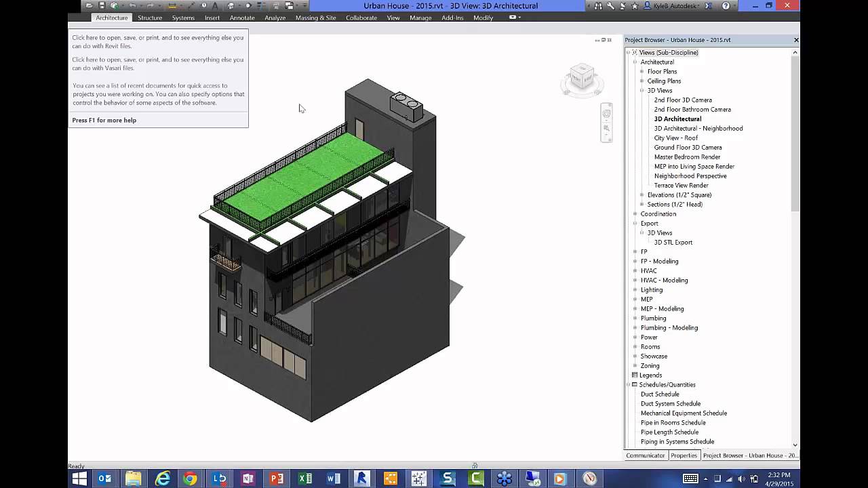Image resolution: width=868 pixels, height=488 pixels.
Task: Click the Windows Start button
Action: pos(79,479)
